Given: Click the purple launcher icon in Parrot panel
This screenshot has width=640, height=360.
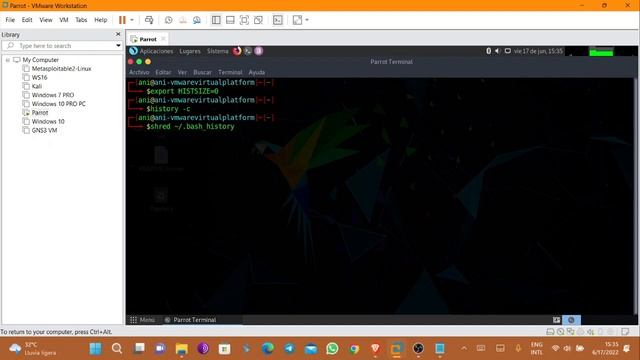Looking at the screenshot, I should [x=259, y=51].
